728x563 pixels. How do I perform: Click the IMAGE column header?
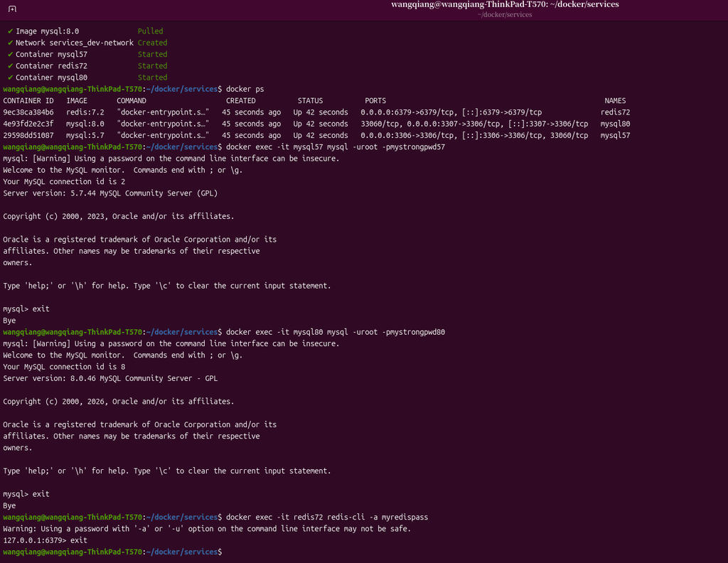[x=77, y=101]
